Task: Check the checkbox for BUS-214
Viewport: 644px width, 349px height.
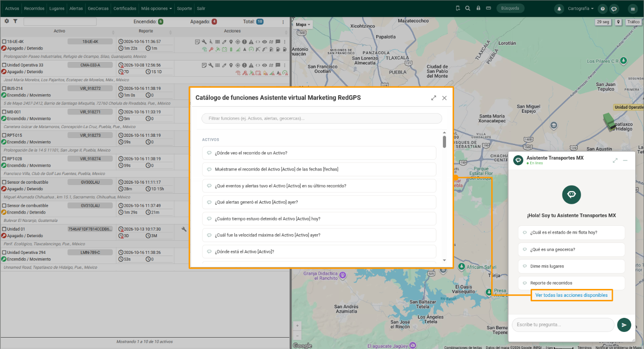Action: 4,89
